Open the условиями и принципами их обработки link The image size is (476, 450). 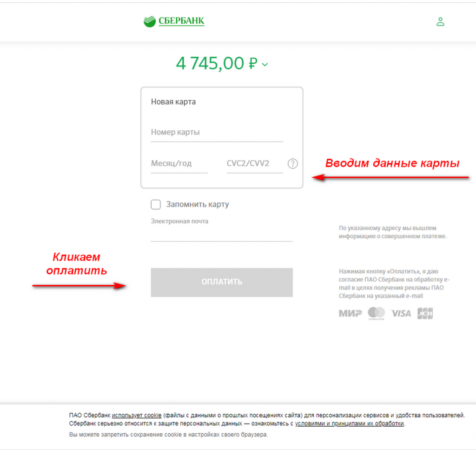(350, 423)
